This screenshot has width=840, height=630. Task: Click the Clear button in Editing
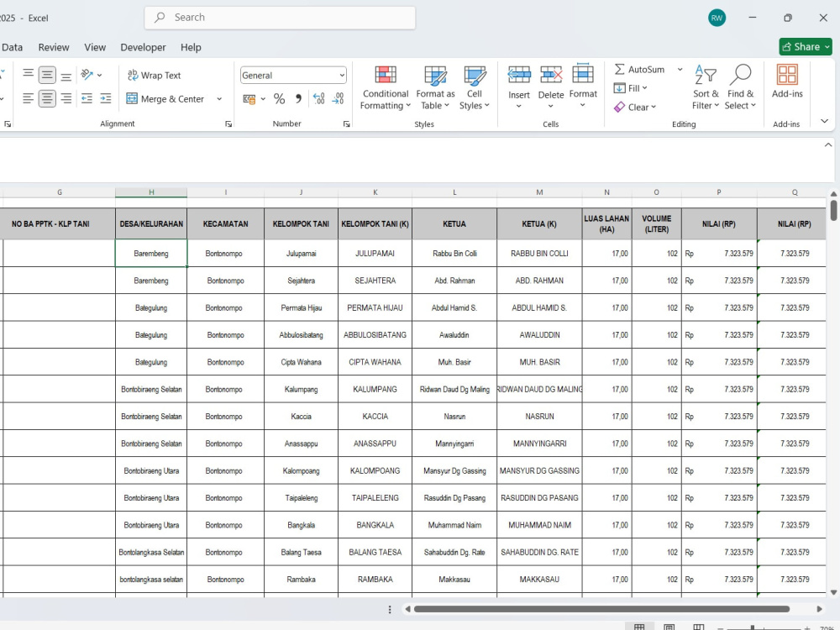click(635, 108)
